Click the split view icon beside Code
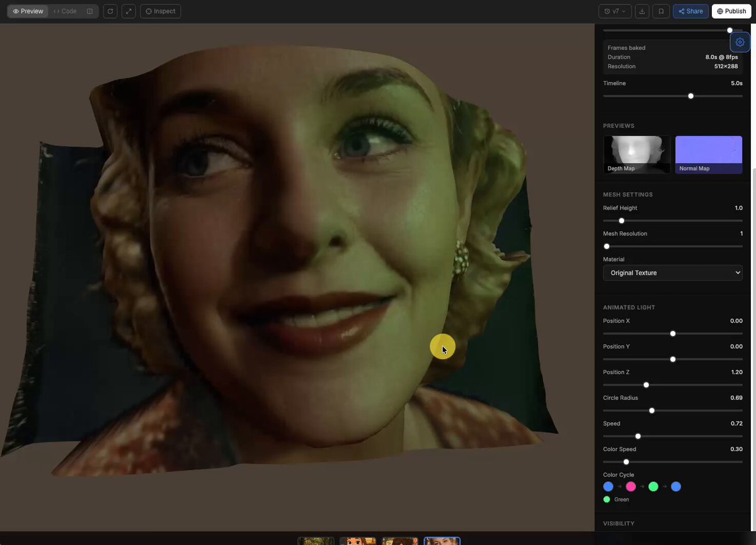Screen dimensions: 756x545 coord(89,11)
